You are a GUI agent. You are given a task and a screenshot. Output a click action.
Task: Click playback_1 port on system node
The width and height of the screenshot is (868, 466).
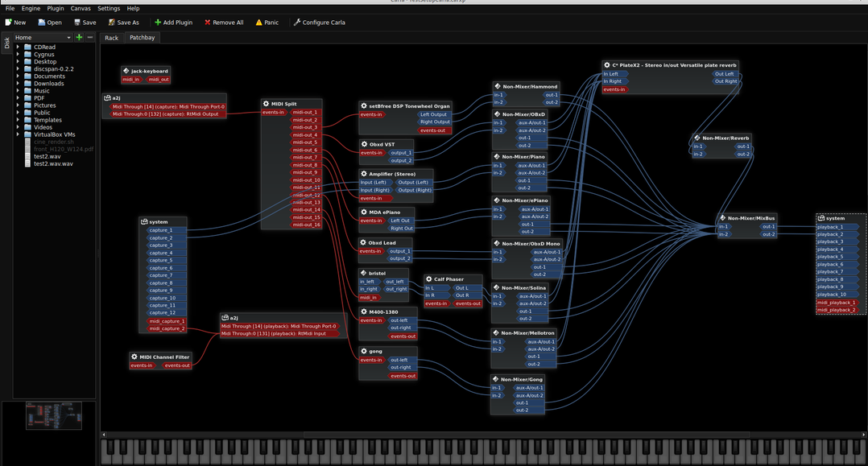pos(837,227)
